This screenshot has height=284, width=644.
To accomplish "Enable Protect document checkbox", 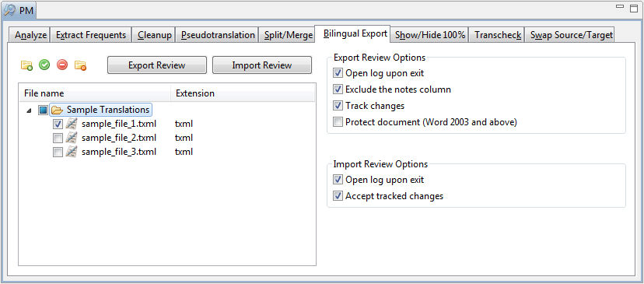I will click(338, 122).
